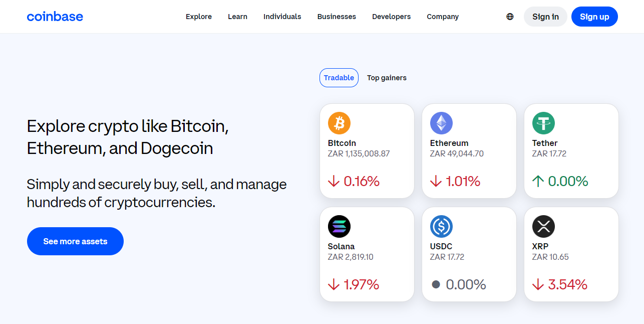Click the Coinbase logo in header
The width and height of the screenshot is (644, 324).
pos(55,17)
